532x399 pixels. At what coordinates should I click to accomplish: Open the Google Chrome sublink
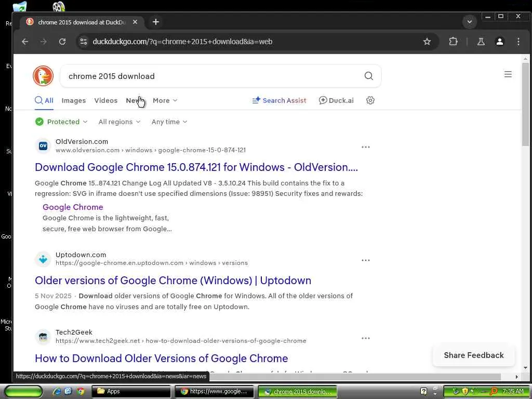[x=73, y=207]
